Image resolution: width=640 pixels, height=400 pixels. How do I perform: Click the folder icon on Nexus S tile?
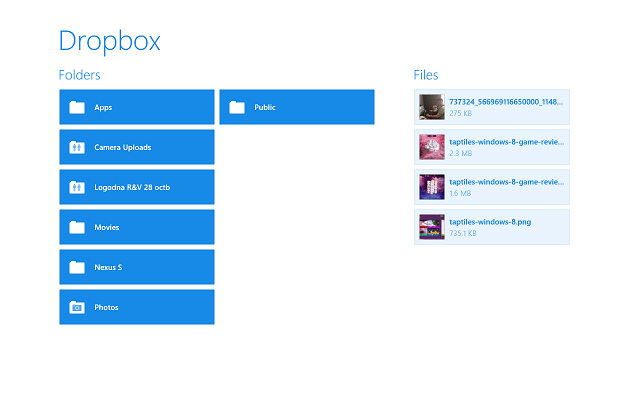coord(77,267)
